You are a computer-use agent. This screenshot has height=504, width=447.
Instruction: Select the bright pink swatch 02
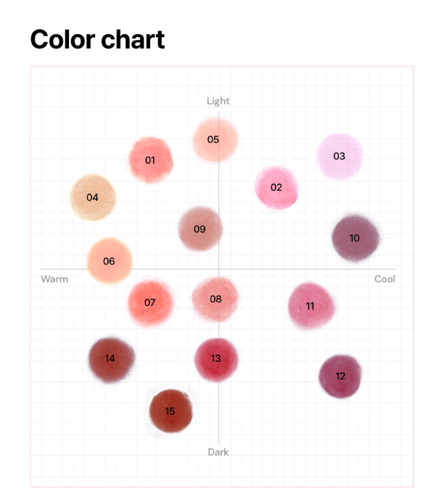(276, 187)
